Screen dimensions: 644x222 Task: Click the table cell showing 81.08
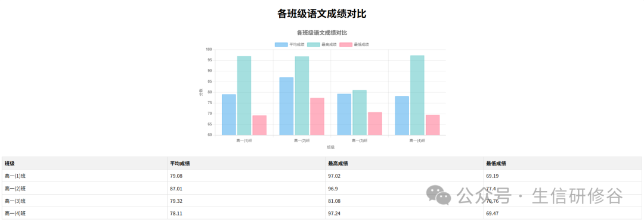point(404,201)
